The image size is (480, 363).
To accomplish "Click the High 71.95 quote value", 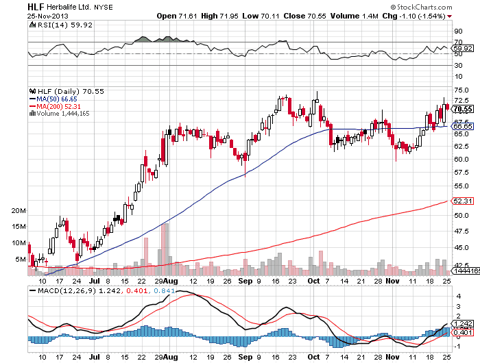I will click(x=219, y=16).
